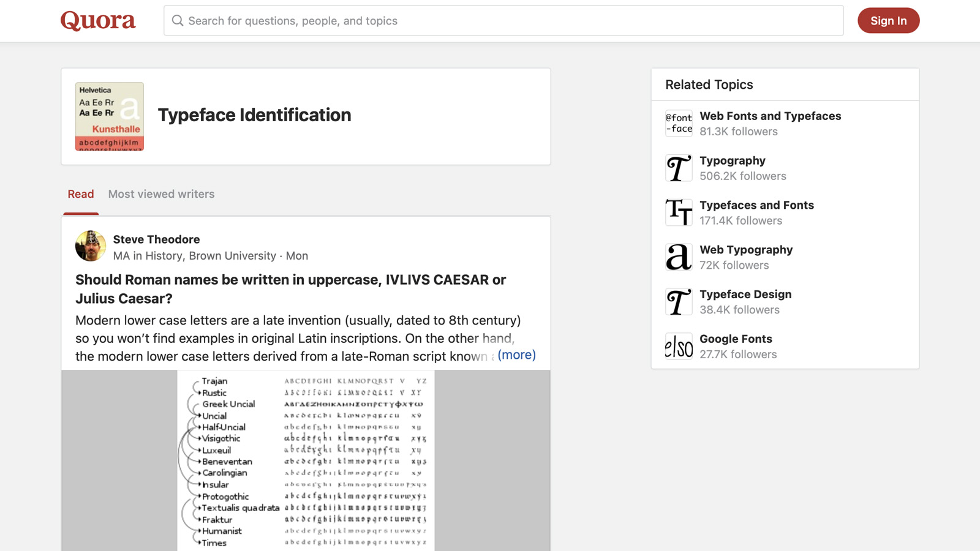Click the answer text beginning 'Modern lower case letters'
This screenshot has width=980, height=551.
tap(298, 339)
